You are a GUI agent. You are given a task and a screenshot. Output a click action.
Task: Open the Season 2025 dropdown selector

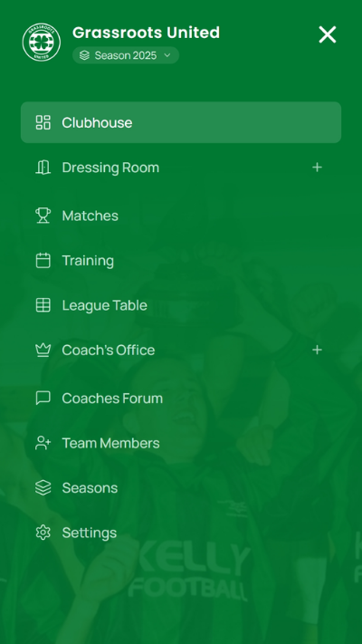(126, 55)
